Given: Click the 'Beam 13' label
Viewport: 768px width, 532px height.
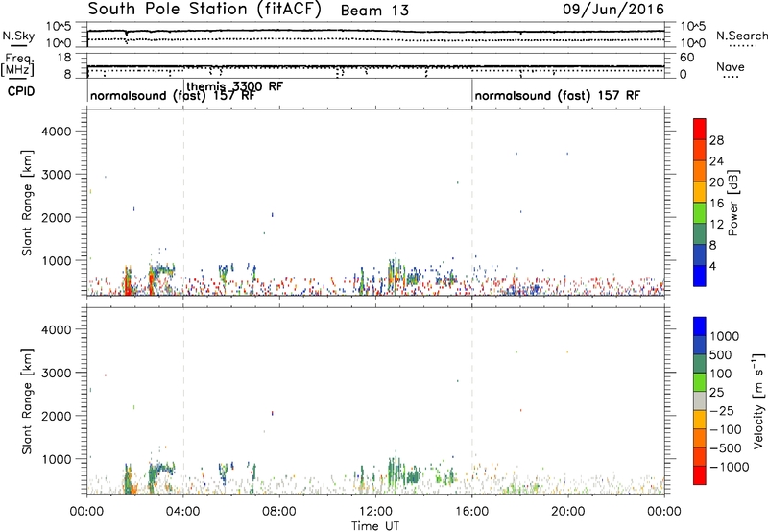Looking at the screenshot, I should [374, 11].
